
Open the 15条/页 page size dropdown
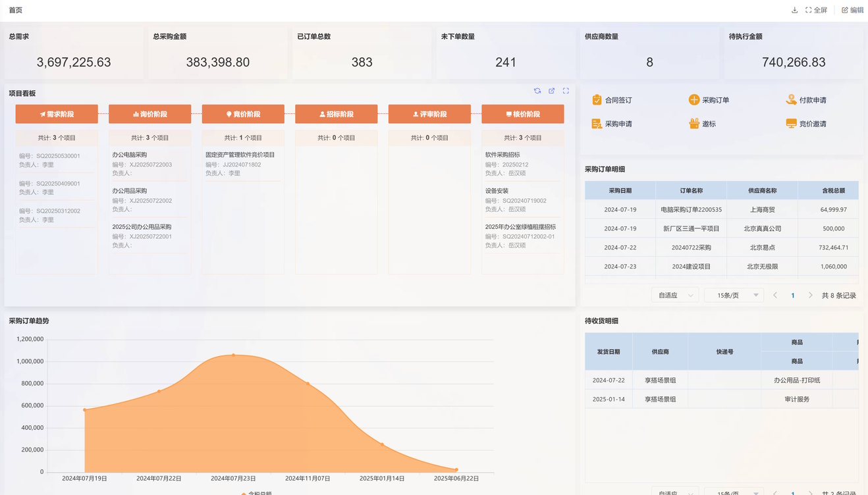click(x=734, y=296)
